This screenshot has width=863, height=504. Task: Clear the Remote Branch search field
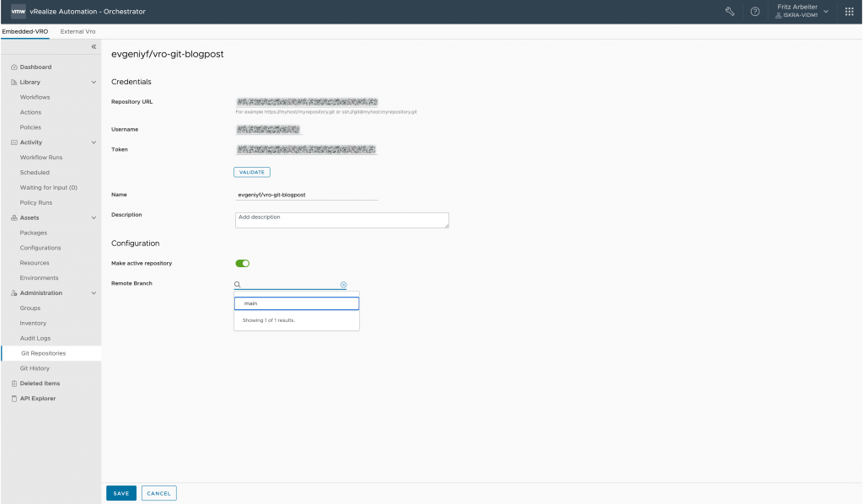pos(344,285)
